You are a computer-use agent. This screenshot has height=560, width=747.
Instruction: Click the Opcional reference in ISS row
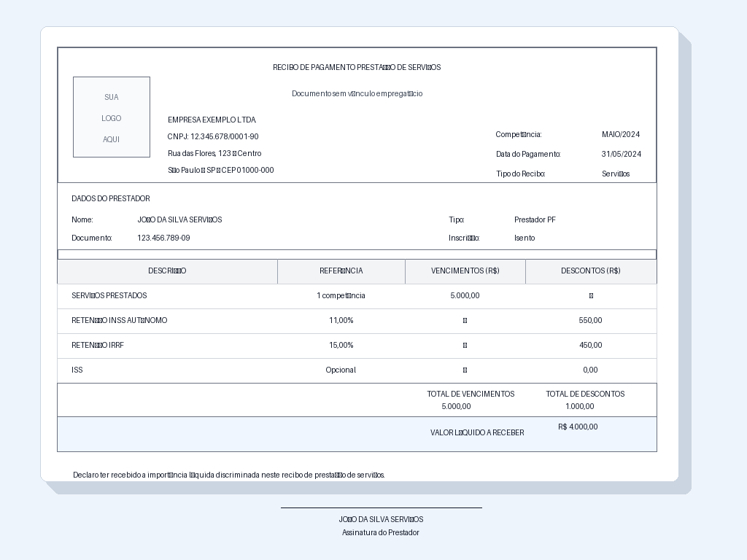[x=341, y=370]
